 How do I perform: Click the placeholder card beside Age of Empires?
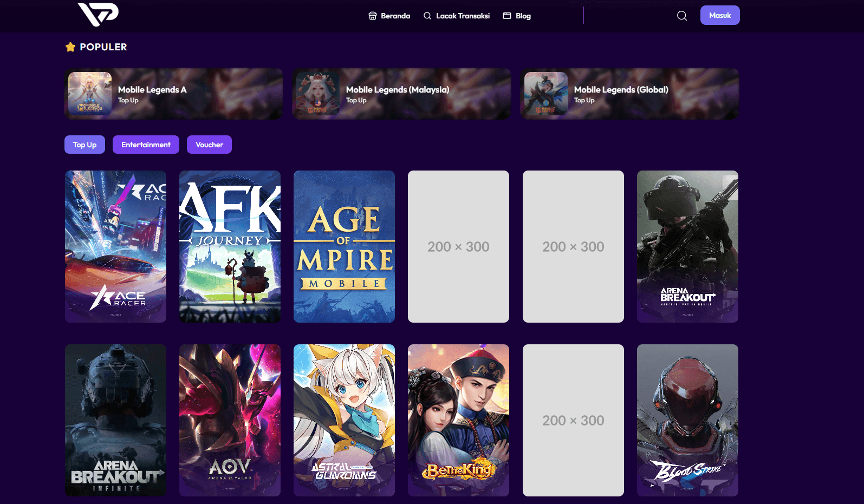(x=458, y=246)
